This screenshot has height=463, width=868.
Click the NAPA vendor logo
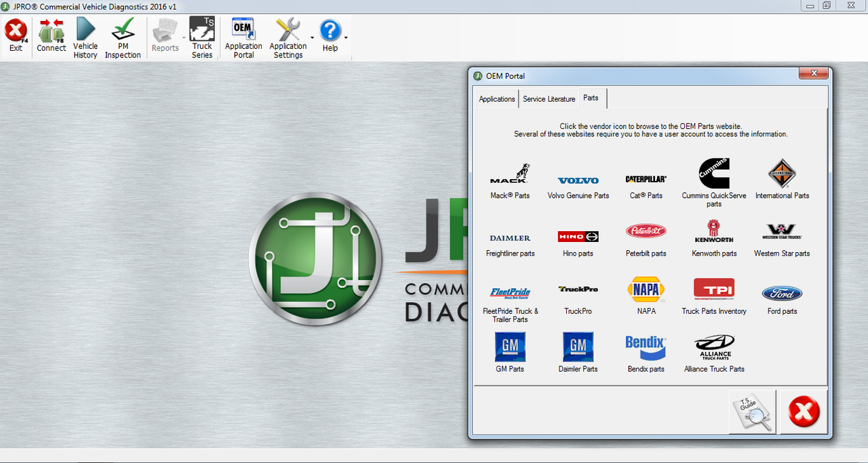pyautogui.click(x=646, y=289)
